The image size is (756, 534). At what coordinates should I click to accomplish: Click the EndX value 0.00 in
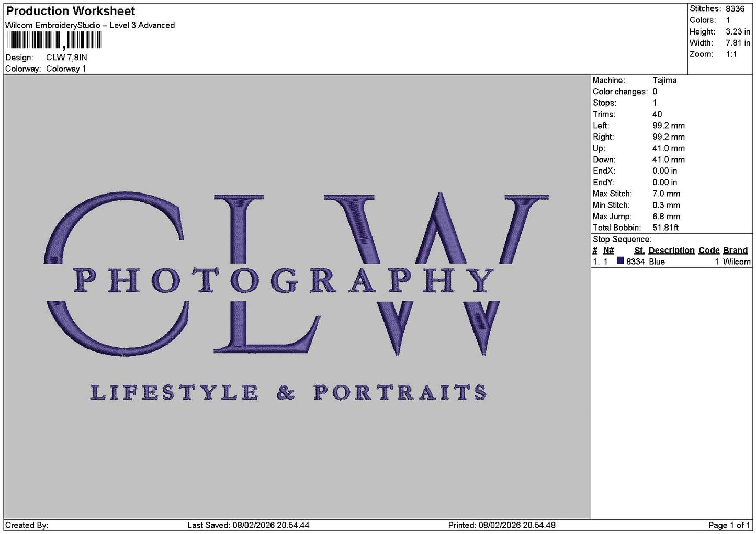(664, 171)
